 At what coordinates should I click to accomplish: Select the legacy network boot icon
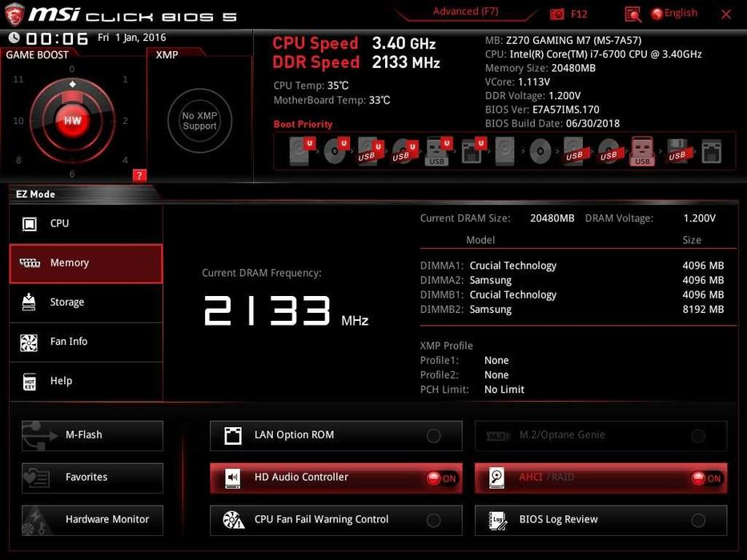point(711,151)
